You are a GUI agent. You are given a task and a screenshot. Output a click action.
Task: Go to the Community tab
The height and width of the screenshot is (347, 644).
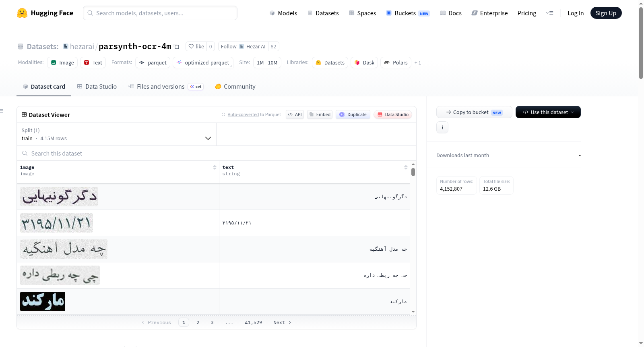[235, 86]
